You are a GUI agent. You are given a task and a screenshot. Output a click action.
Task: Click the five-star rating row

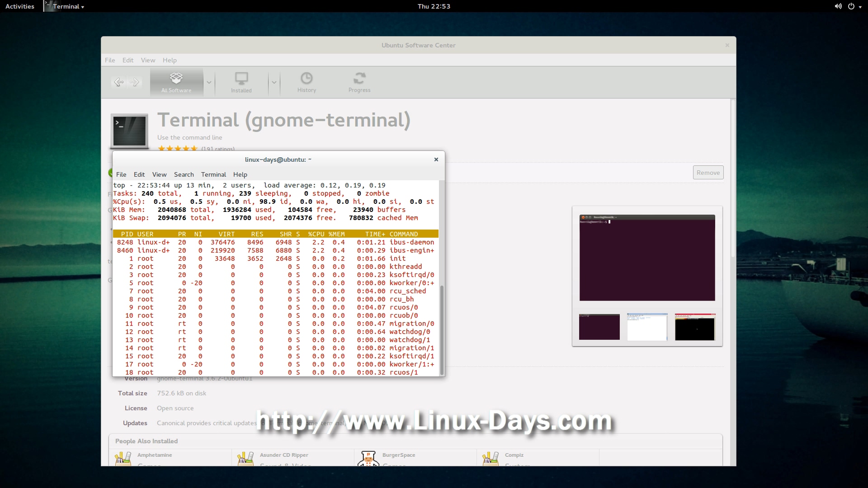pos(178,148)
